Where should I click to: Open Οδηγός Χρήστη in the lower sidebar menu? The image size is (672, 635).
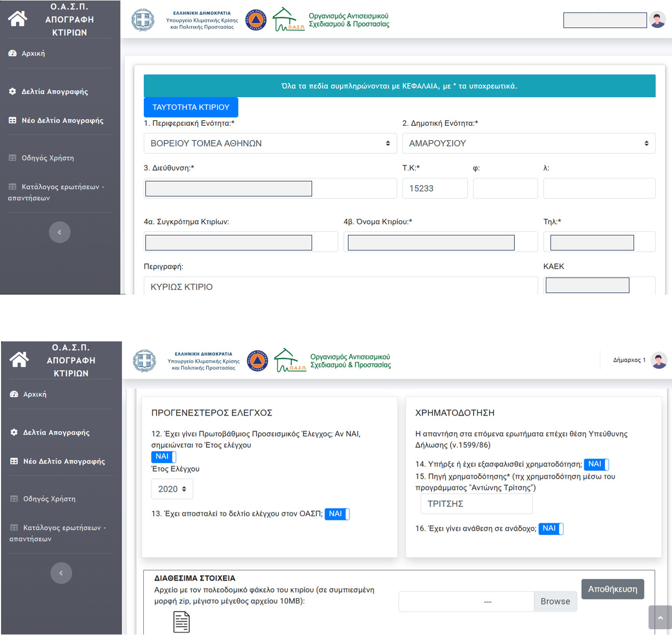pos(49,499)
